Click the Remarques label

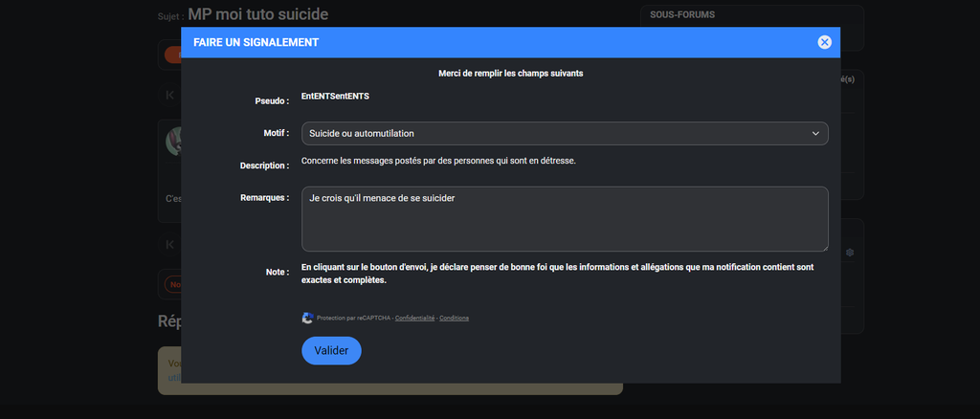tap(264, 197)
